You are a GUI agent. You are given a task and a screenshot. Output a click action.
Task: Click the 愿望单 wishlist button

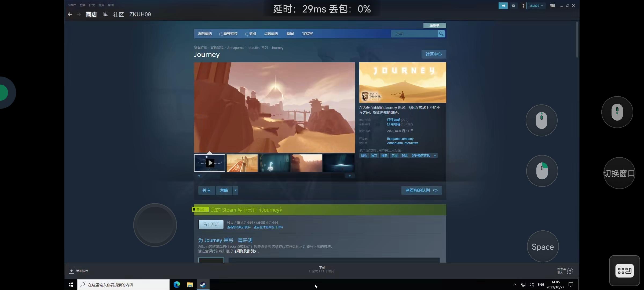click(x=435, y=26)
